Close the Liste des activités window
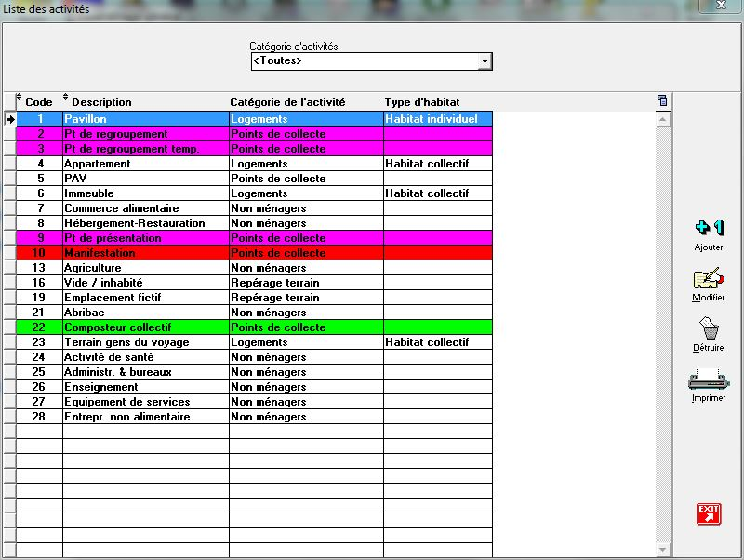This screenshot has width=744, height=560. click(722, 7)
